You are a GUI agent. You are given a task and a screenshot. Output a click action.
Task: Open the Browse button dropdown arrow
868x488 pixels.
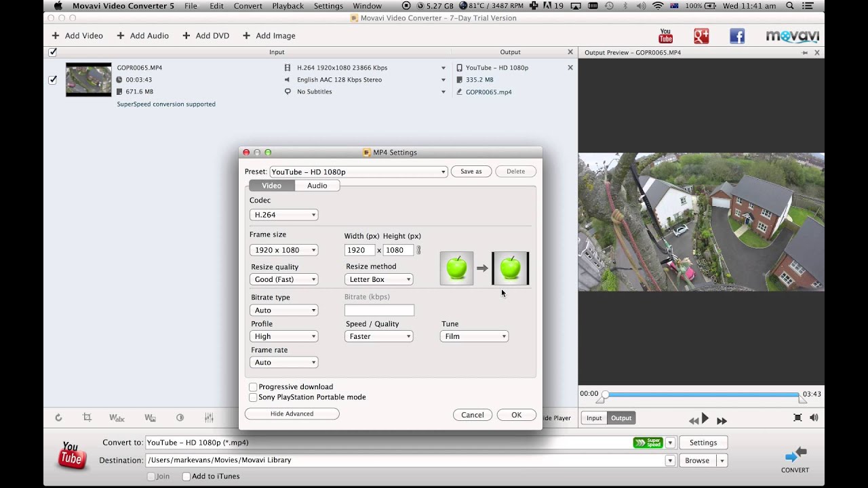(722, 461)
